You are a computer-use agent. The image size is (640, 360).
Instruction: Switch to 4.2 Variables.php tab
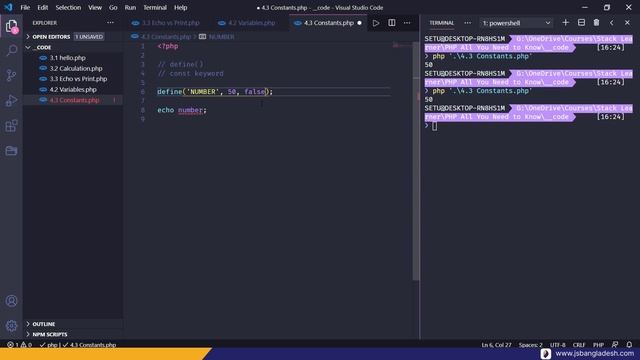click(247, 23)
